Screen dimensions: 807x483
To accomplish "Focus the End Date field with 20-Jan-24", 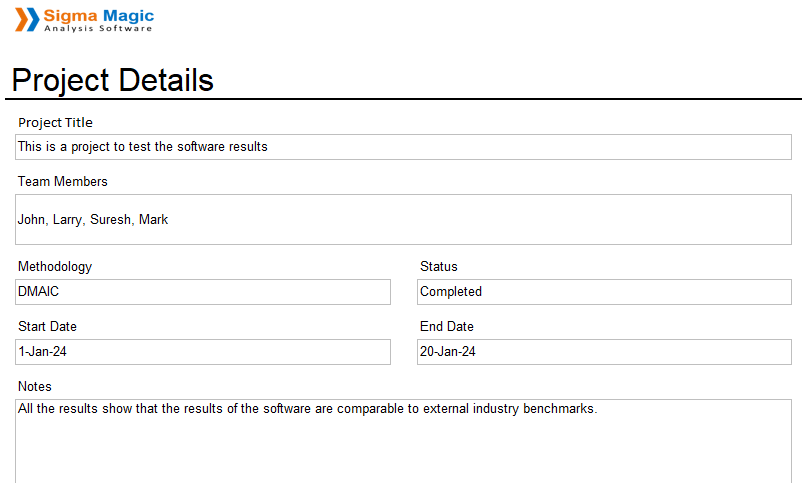I will click(604, 352).
